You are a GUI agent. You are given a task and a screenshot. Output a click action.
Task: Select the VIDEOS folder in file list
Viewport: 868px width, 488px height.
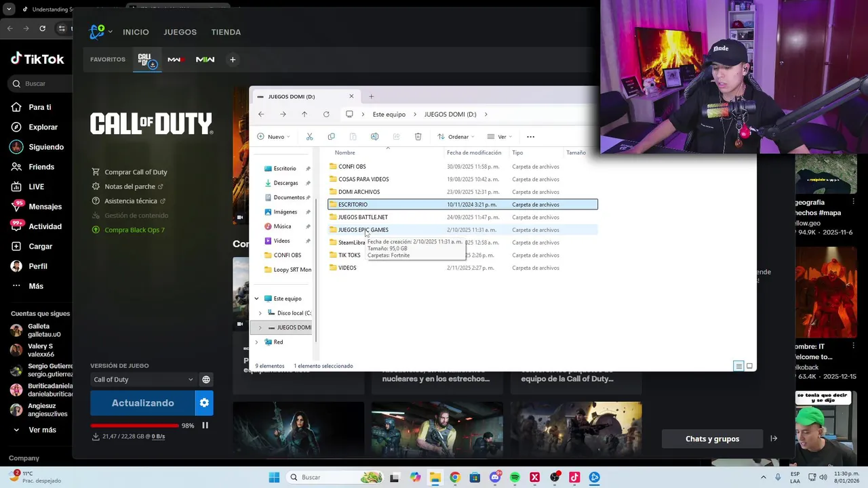tap(462, 268)
